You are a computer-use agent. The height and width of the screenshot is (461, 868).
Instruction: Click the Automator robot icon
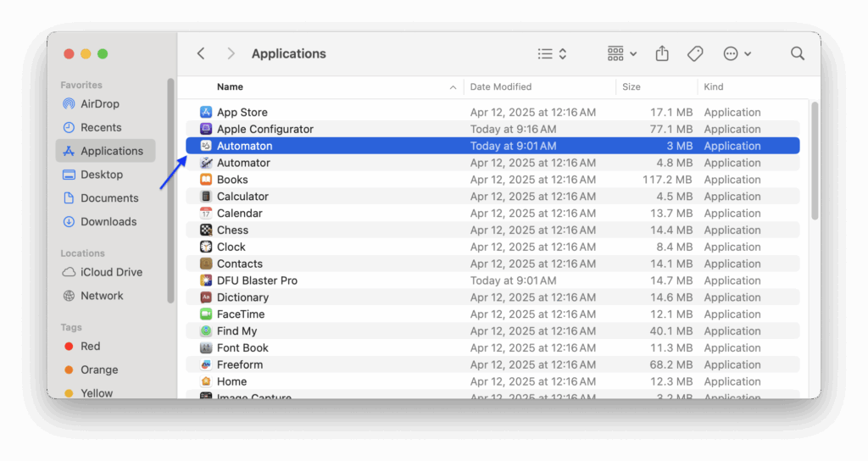pos(206,163)
